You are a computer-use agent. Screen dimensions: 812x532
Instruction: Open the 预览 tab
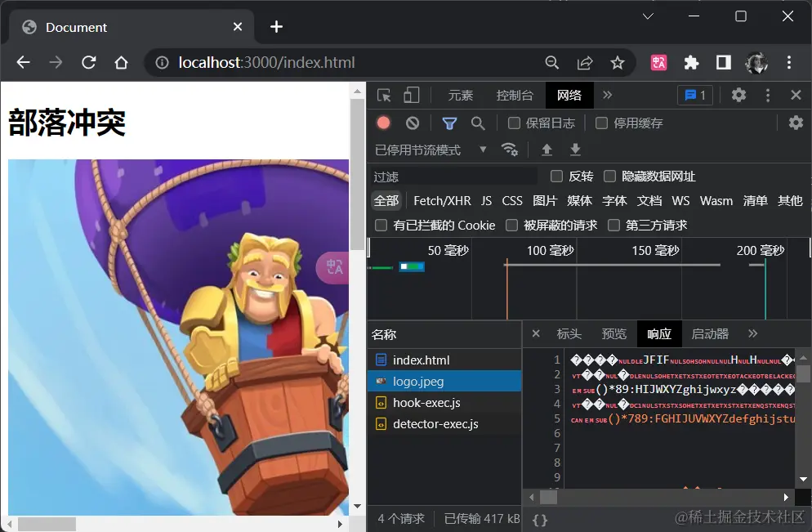tap(614, 334)
